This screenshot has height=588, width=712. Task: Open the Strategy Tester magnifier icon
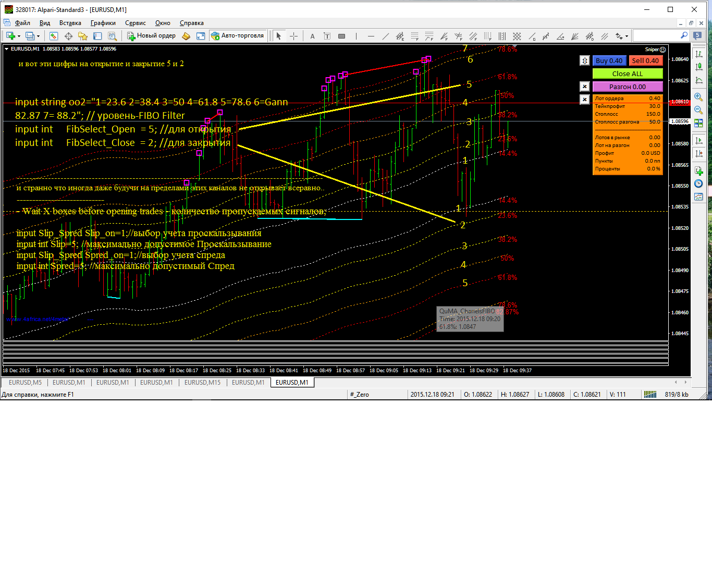pyautogui.click(x=112, y=36)
